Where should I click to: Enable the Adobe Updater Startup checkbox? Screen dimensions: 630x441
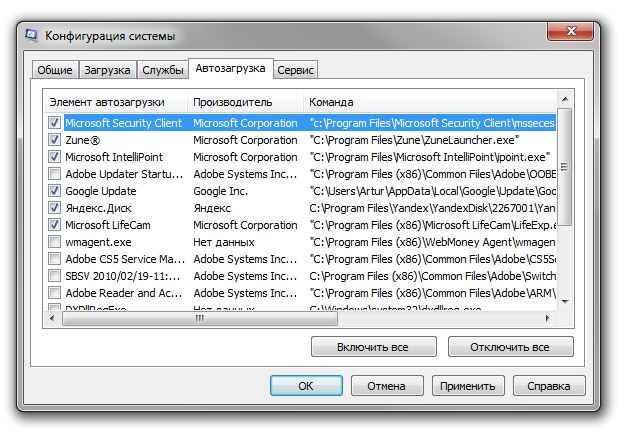(54, 174)
